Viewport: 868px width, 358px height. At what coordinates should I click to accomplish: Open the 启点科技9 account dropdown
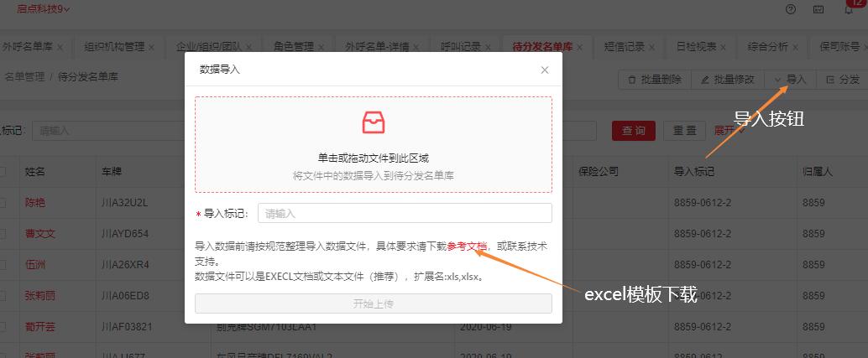click(43, 9)
